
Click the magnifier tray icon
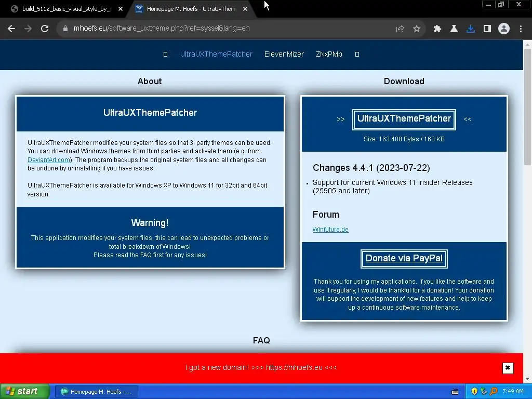(494, 392)
